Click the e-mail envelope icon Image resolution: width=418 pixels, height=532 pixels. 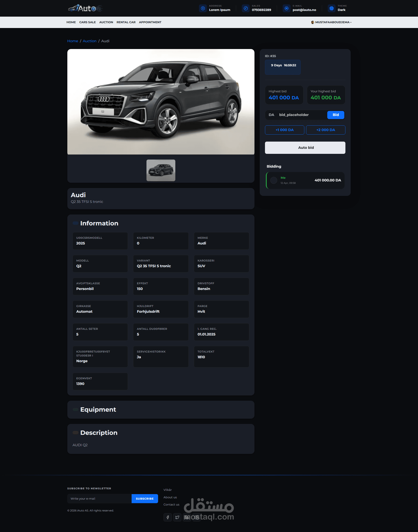[287, 8]
